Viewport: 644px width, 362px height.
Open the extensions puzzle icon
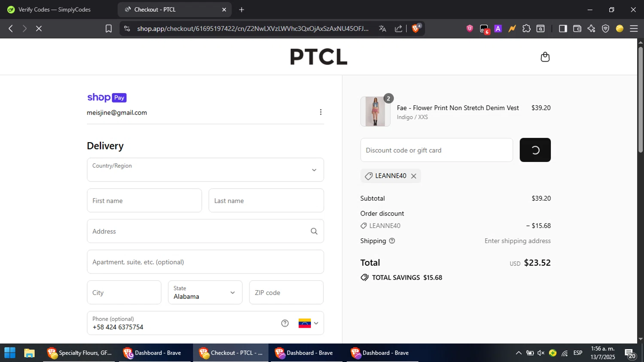pyautogui.click(x=526, y=28)
